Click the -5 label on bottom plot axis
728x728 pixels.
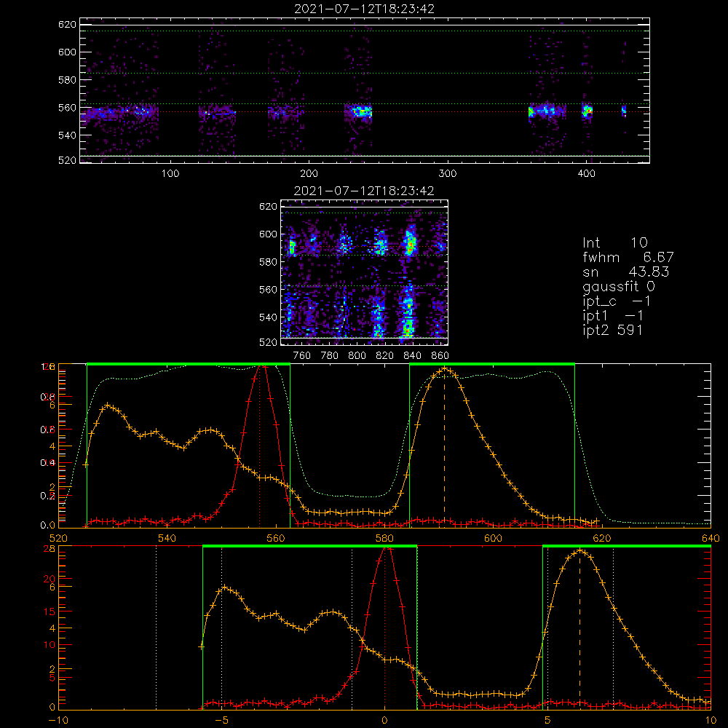pyautogui.click(x=221, y=721)
